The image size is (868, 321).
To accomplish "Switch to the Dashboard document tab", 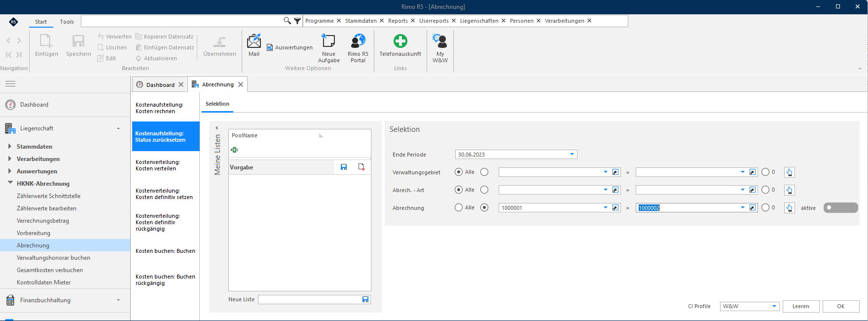I will (x=160, y=84).
